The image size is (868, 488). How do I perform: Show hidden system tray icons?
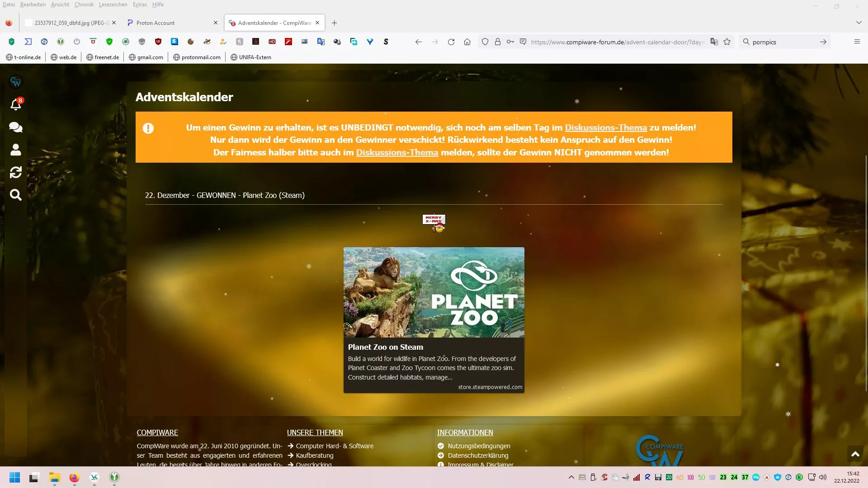click(571, 477)
